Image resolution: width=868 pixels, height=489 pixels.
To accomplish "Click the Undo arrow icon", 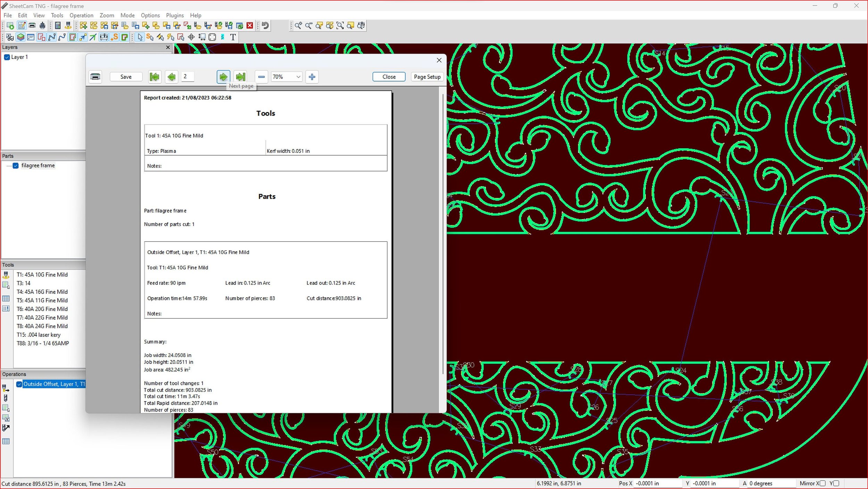I will (265, 26).
